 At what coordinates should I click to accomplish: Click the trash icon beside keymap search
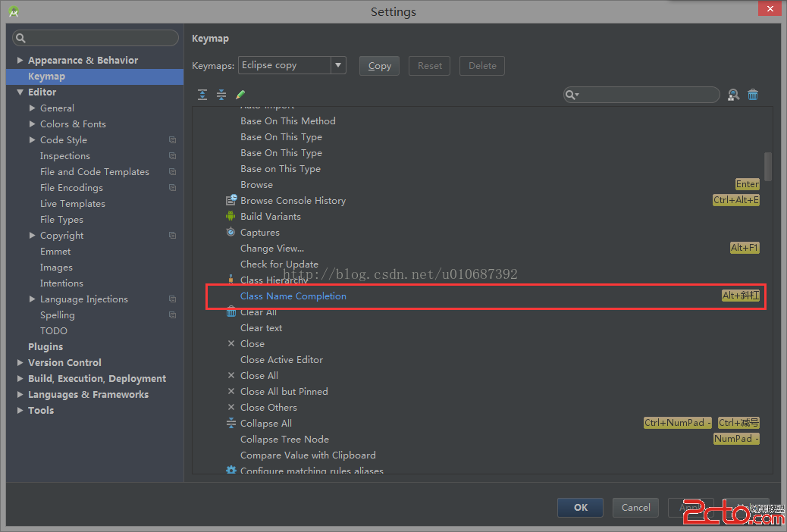point(753,95)
